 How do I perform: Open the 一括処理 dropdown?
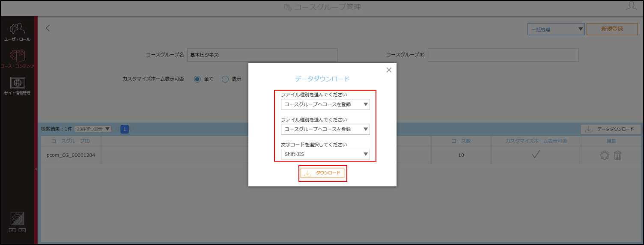556,29
